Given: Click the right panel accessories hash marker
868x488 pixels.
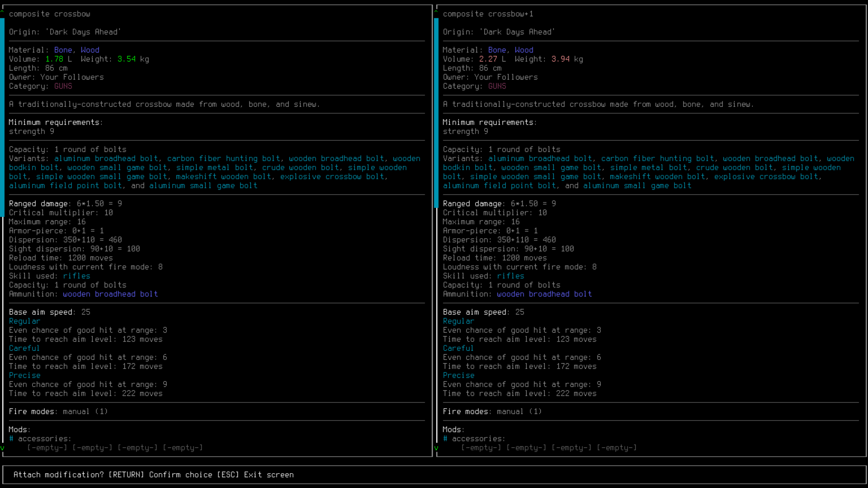Looking at the screenshot, I should pyautogui.click(x=445, y=439).
